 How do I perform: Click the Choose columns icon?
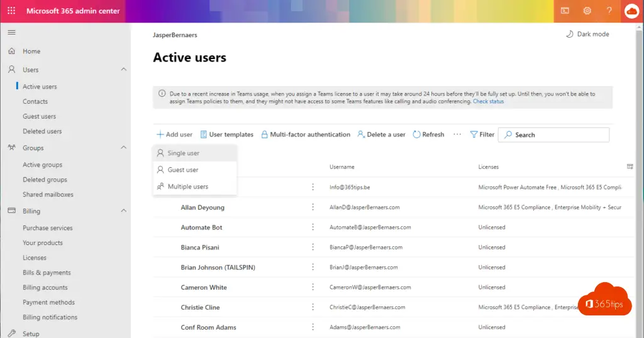pyautogui.click(x=630, y=166)
